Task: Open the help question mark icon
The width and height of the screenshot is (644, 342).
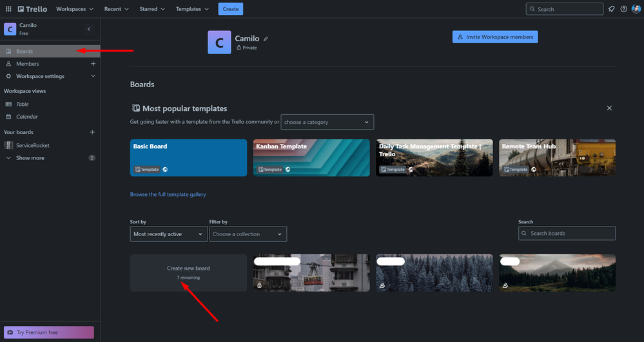Action: 623,8
